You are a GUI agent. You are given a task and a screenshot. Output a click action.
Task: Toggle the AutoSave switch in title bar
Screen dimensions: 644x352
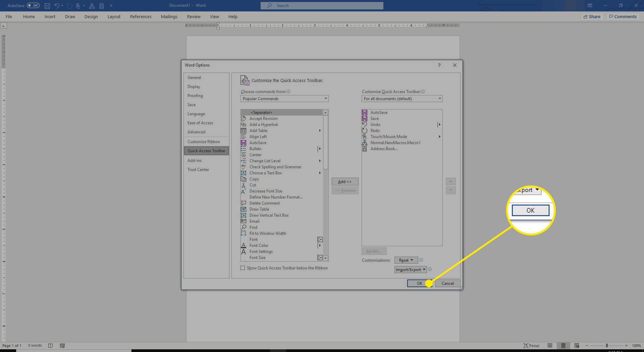[33, 5]
